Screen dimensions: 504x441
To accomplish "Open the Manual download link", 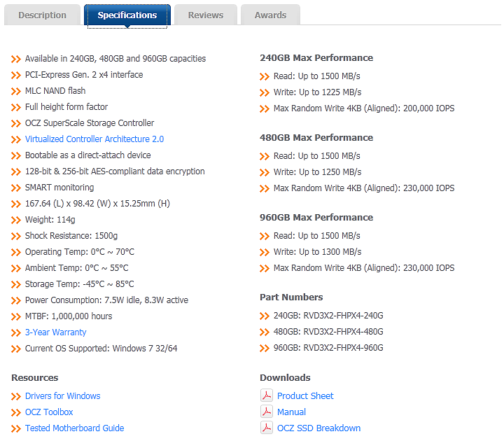I will coord(291,412).
